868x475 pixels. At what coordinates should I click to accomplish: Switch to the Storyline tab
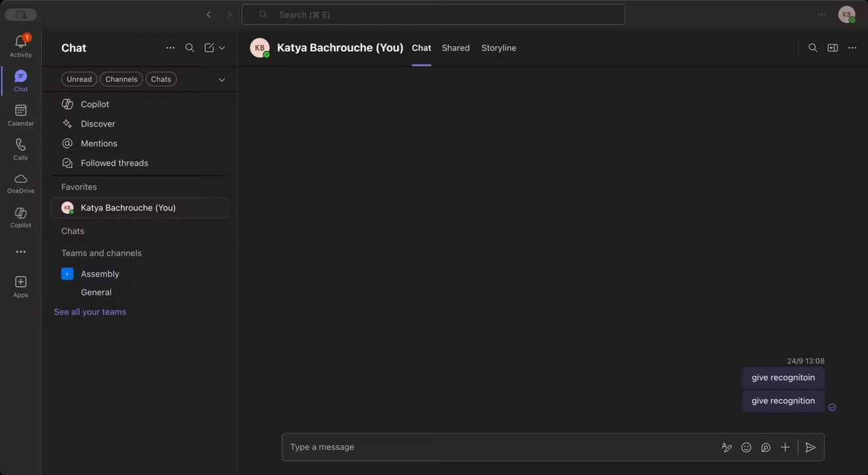click(x=499, y=48)
